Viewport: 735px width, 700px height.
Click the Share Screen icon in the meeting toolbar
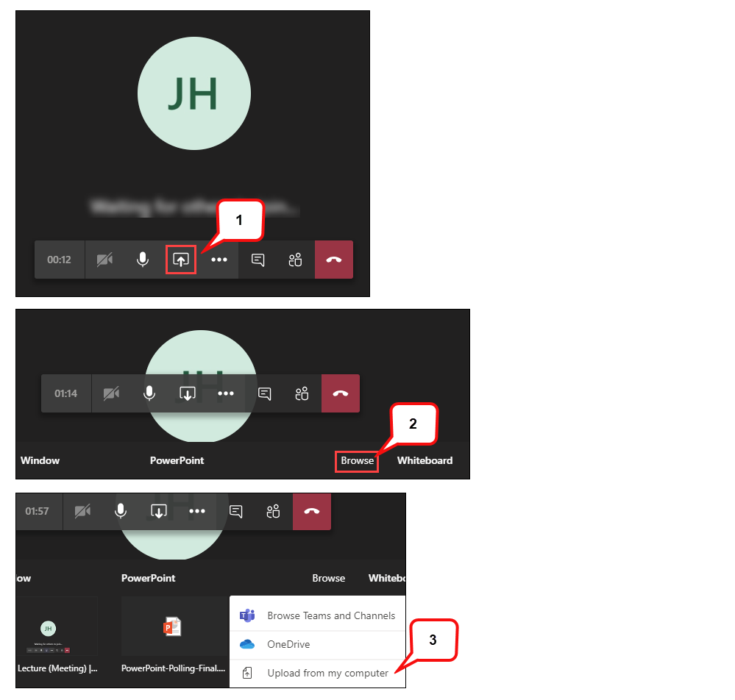(x=181, y=260)
